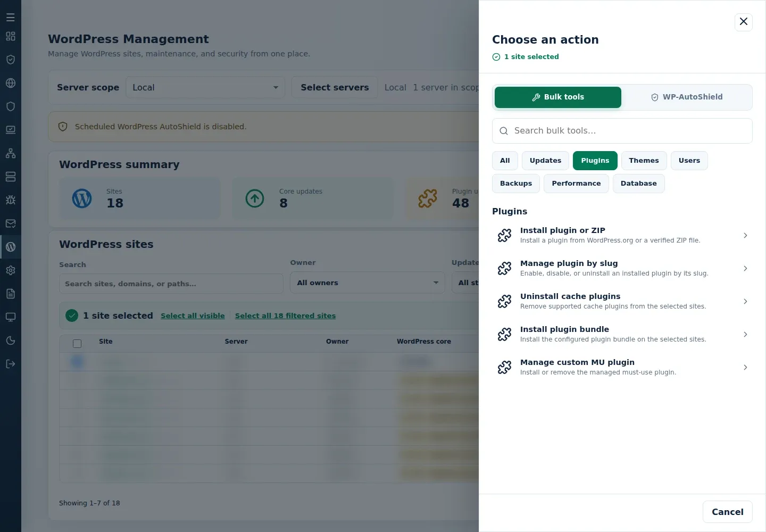Click the plain shield sidebar icon
The image size is (766, 532).
click(11, 106)
